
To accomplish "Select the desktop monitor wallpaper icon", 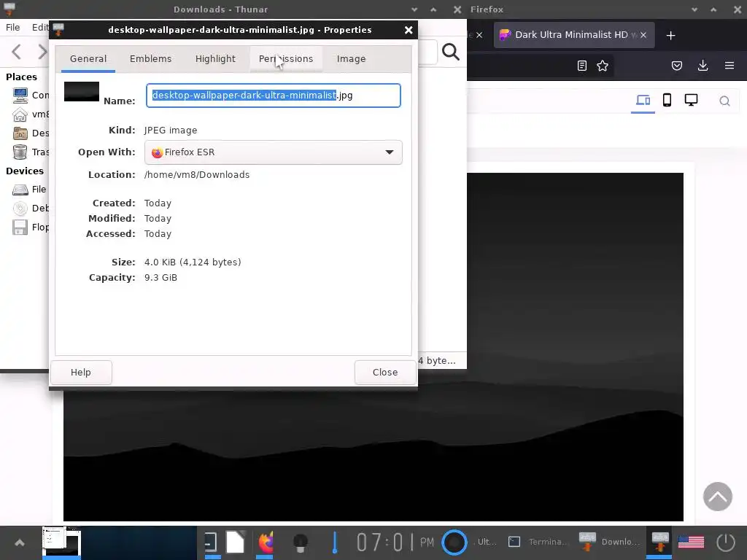I will pos(691,100).
